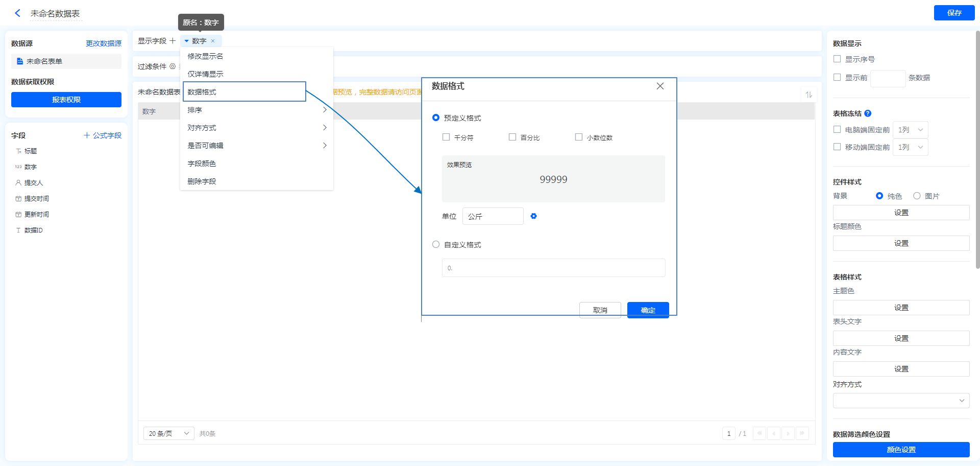Check the 显示序号 option
The height and width of the screenshot is (466, 980).
click(837, 59)
